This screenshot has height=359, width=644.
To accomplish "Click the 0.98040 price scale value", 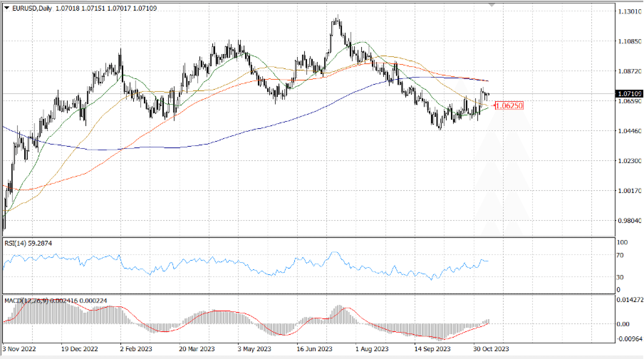I will 630,221.
